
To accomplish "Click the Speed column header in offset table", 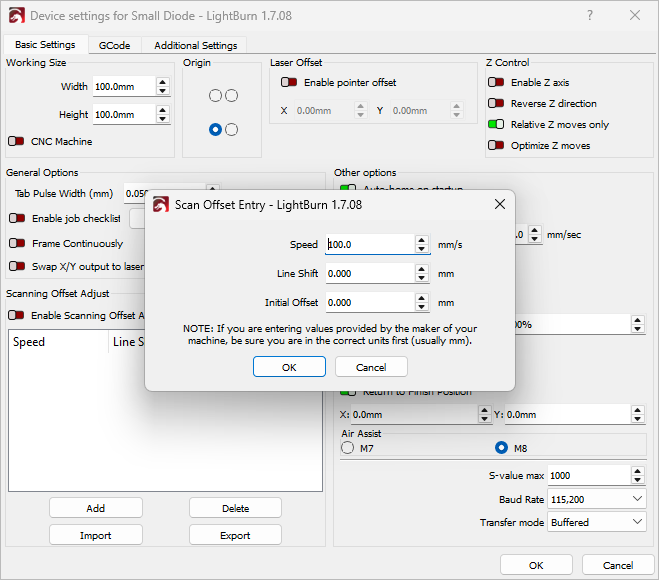I will [58, 342].
